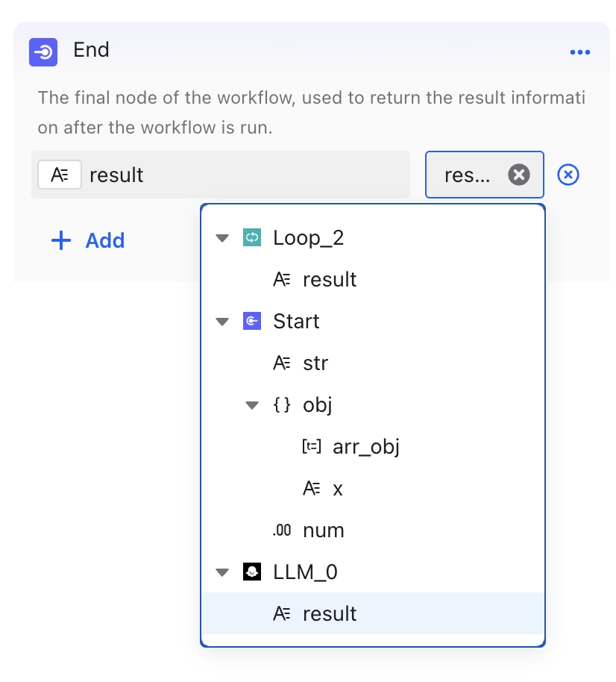Click the Start node icon
The image size is (616, 682).
pos(252,321)
